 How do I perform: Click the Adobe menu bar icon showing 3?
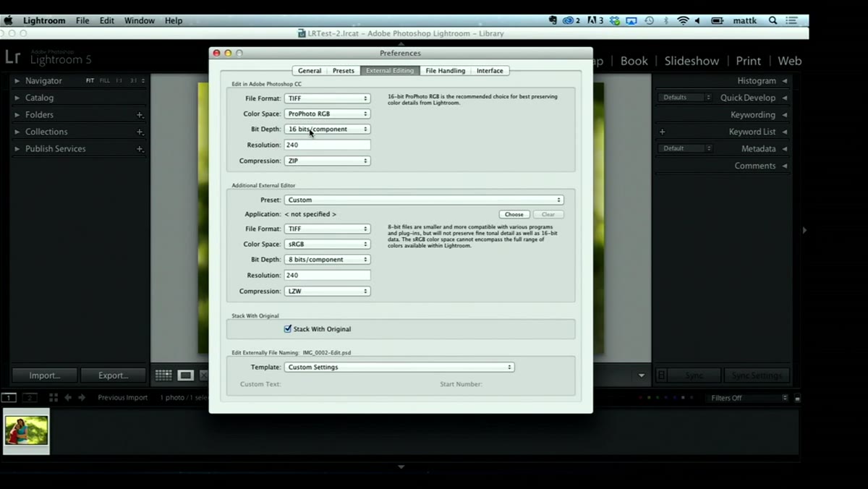point(595,21)
